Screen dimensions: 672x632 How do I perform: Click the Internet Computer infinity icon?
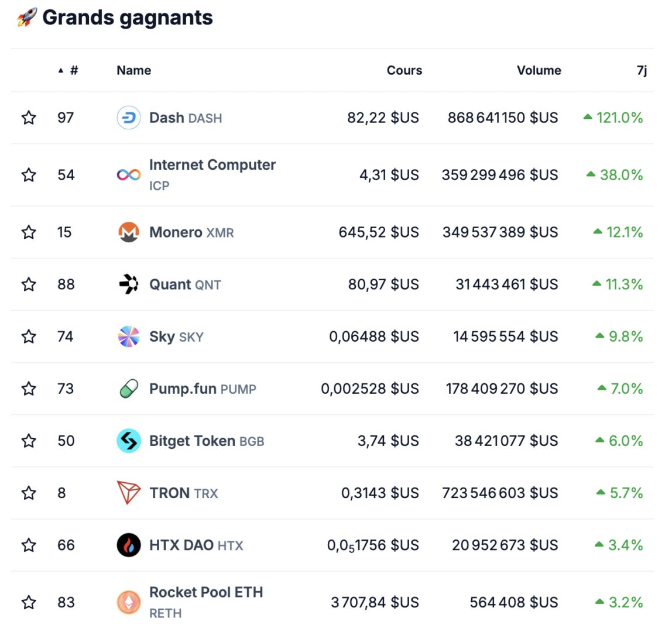pyautogui.click(x=128, y=174)
